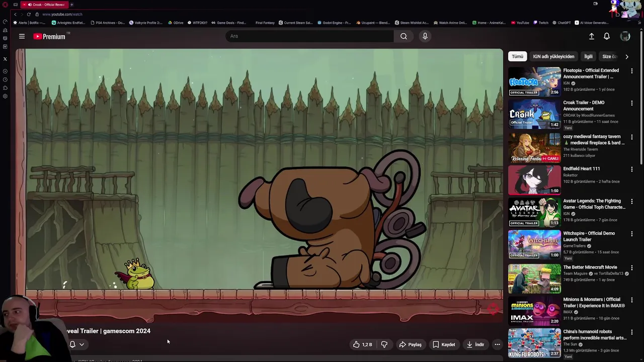The image size is (644, 362).
Task: Select the Tümü filter chip
Action: (517, 56)
